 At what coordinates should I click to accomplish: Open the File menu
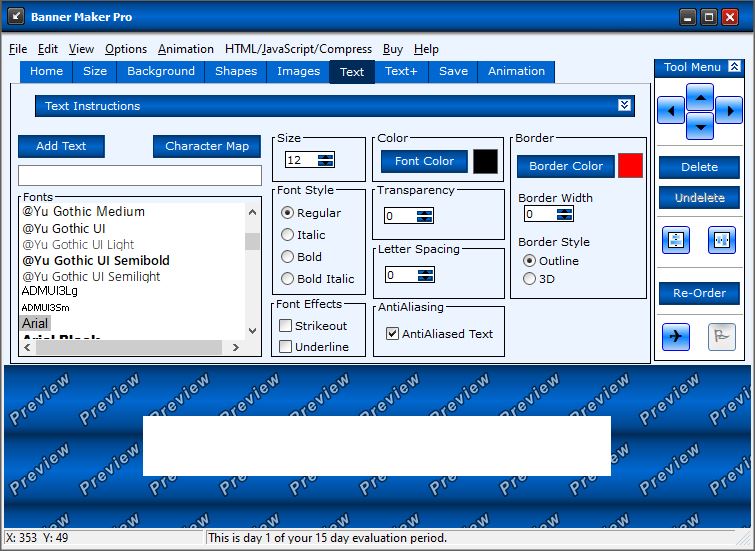click(x=18, y=49)
